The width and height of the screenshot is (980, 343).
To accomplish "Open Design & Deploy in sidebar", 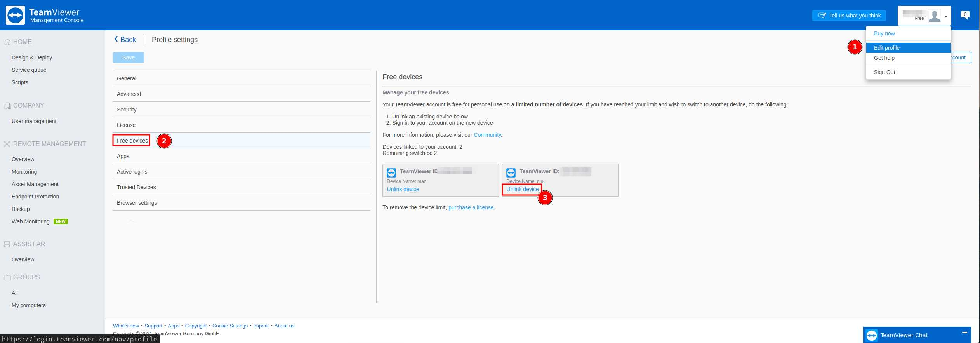I will 32,57.
